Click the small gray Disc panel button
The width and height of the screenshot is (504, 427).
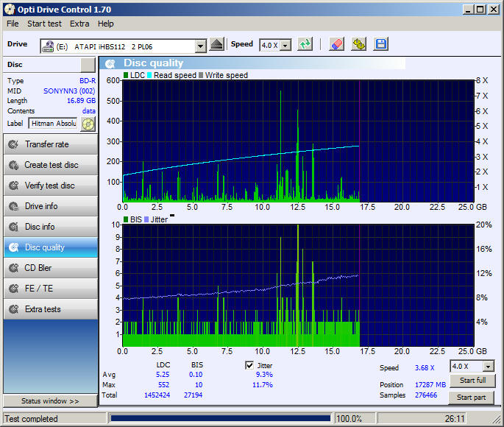click(88, 65)
